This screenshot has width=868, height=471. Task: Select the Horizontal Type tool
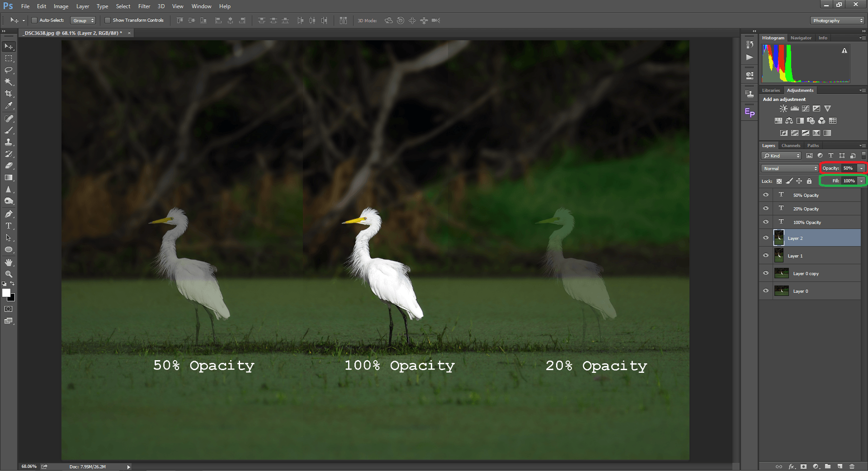coord(9,226)
